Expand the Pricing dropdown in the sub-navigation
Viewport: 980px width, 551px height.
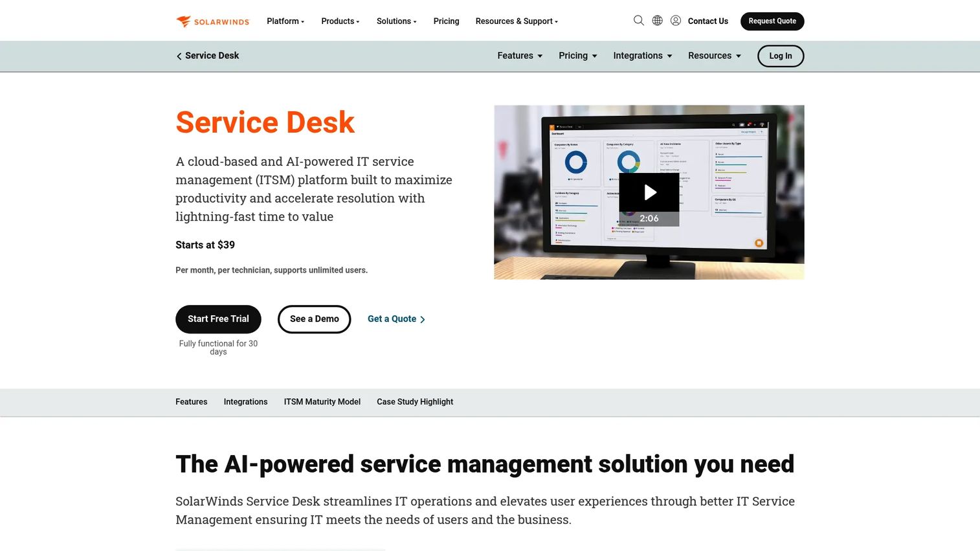pyautogui.click(x=578, y=56)
